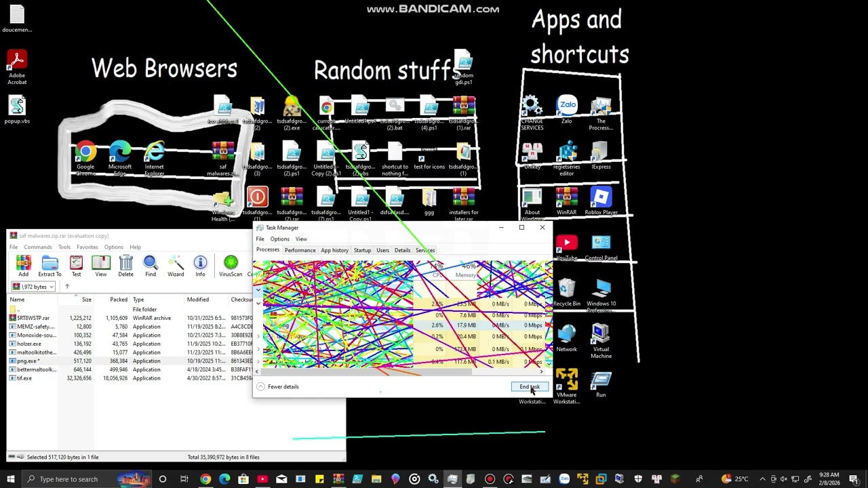Select the WinRAR desktop shortcut
Viewport: 868px width, 488px height.
pos(566,201)
